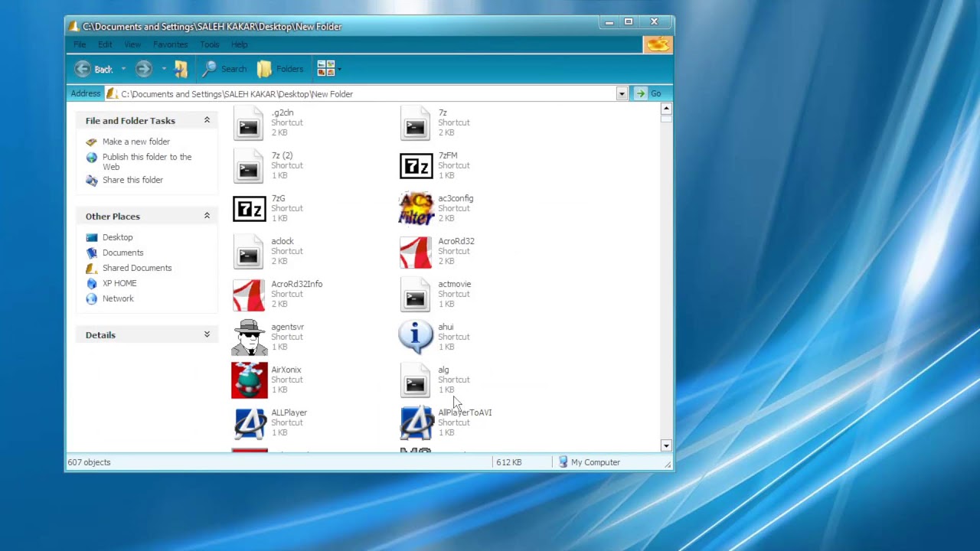Viewport: 980px width, 551px height.
Task: Open the Favorites menu
Action: click(170, 44)
